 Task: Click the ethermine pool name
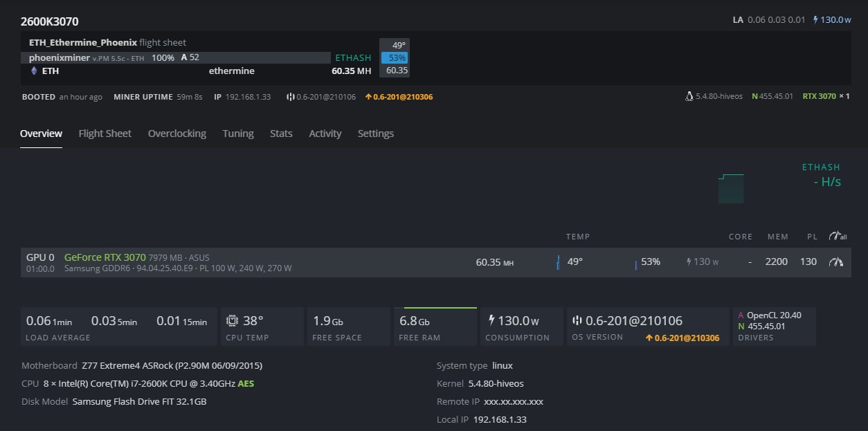tap(232, 71)
